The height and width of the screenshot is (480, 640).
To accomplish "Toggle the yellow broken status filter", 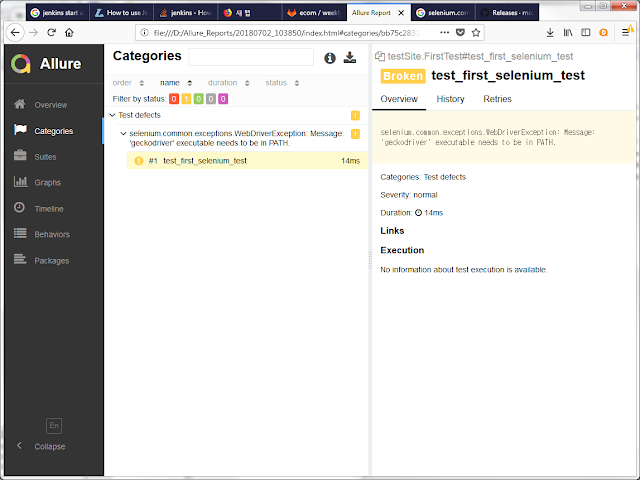I will click(x=186, y=99).
